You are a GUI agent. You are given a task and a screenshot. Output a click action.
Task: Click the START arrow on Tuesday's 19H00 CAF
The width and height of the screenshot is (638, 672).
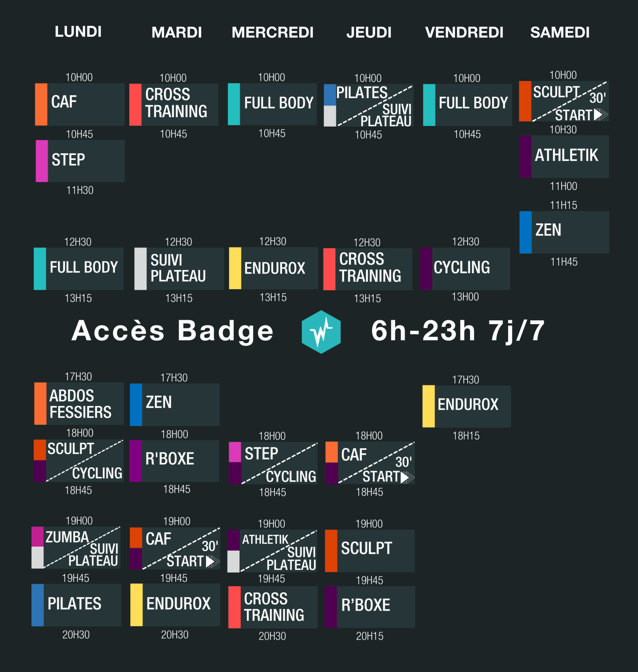tap(212, 561)
